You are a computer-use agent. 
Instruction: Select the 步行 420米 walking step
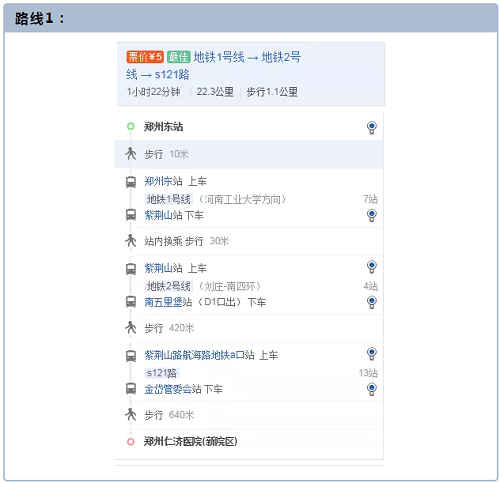(x=249, y=328)
